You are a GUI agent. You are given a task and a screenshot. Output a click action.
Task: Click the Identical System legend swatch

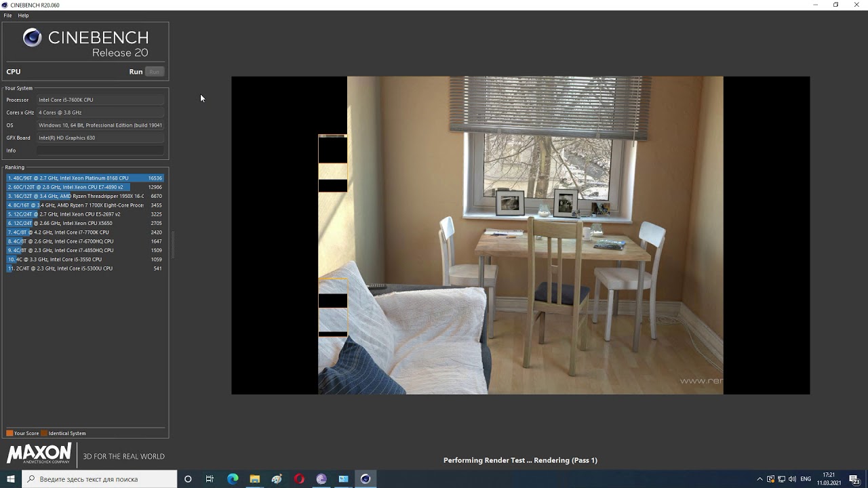pyautogui.click(x=44, y=433)
